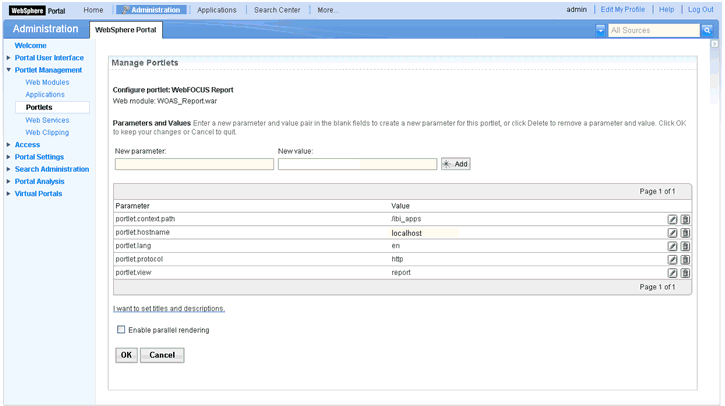Click the New parameter input field
725x406 pixels.
(x=194, y=164)
